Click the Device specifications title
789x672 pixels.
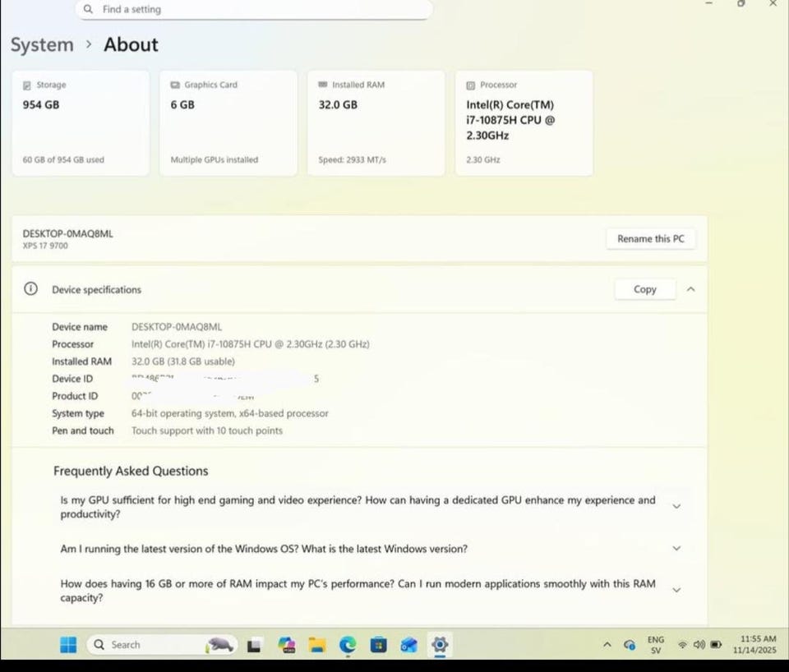(x=97, y=290)
